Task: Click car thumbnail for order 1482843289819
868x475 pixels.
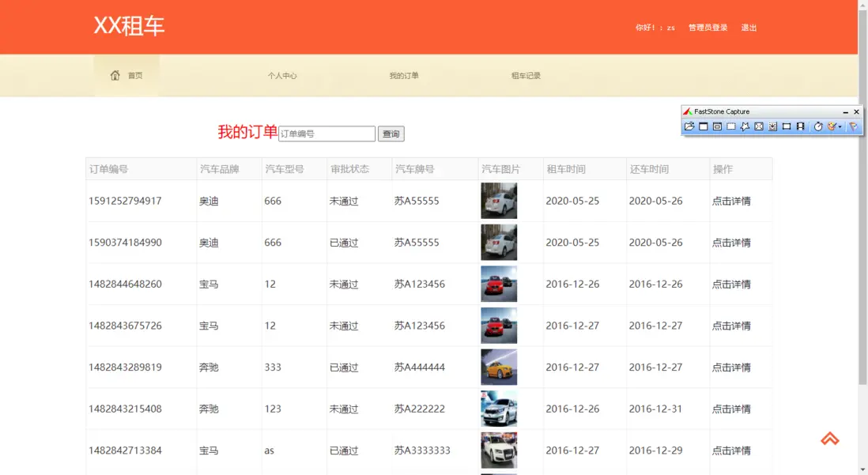Action: coord(499,368)
